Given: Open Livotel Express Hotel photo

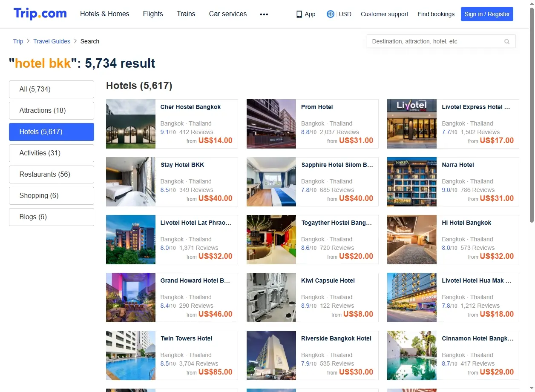Looking at the screenshot, I should click(412, 124).
